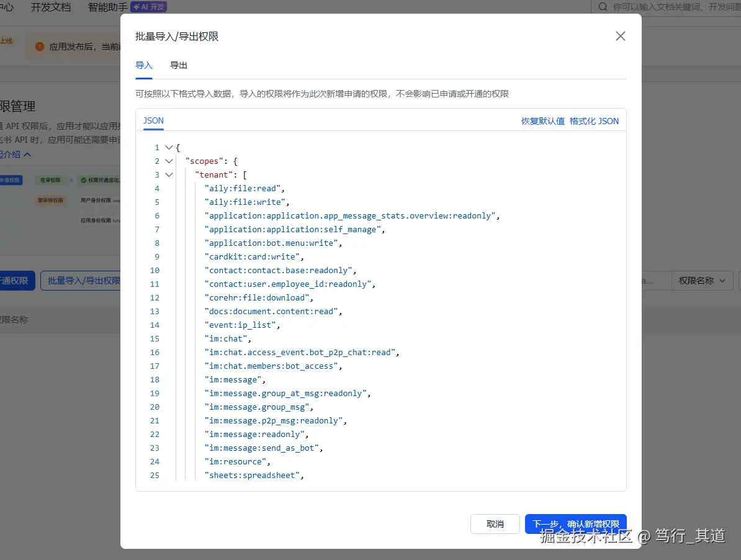Confirm with the 下一步，确认新增权限 button

(575, 523)
